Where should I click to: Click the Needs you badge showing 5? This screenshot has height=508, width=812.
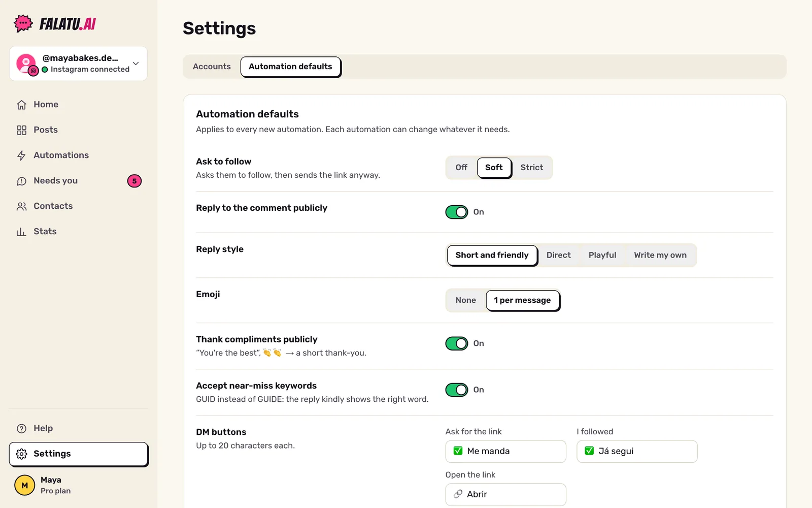134,181
